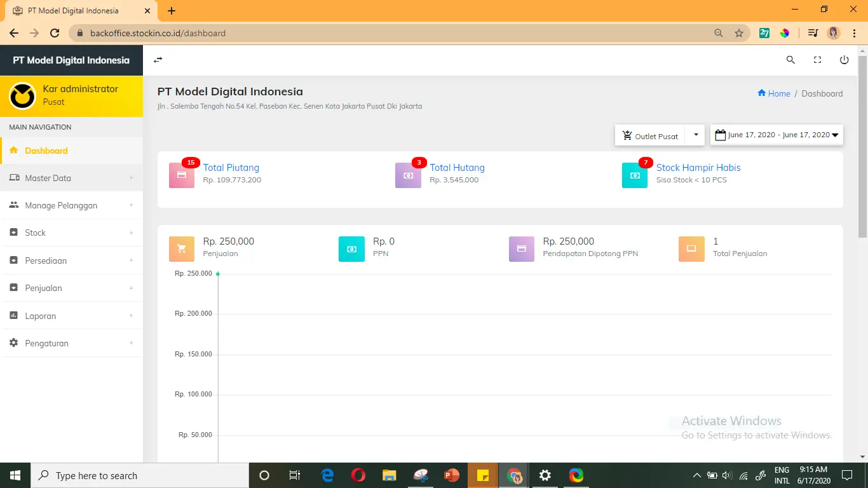Open Opera from the taskbar

358,475
